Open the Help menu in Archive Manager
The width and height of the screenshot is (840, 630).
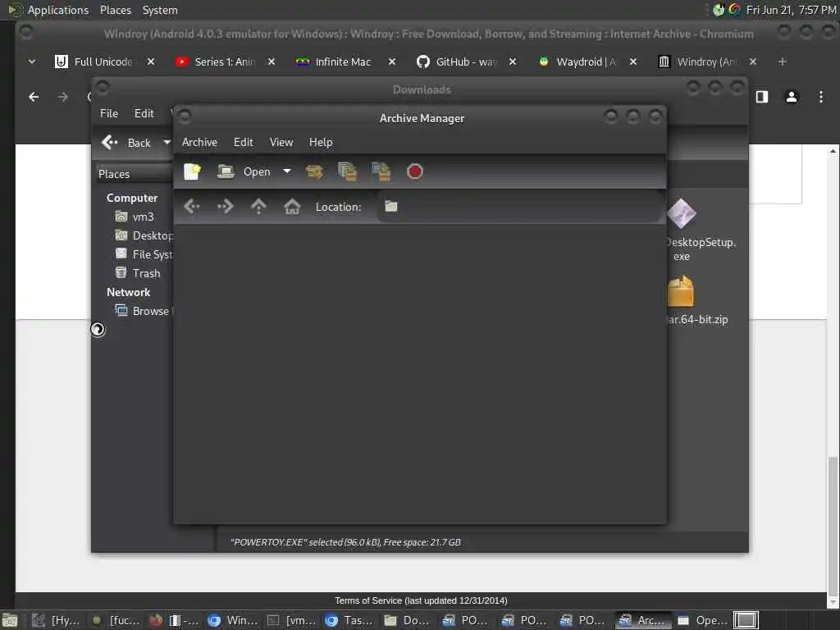click(x=321, y=142)
